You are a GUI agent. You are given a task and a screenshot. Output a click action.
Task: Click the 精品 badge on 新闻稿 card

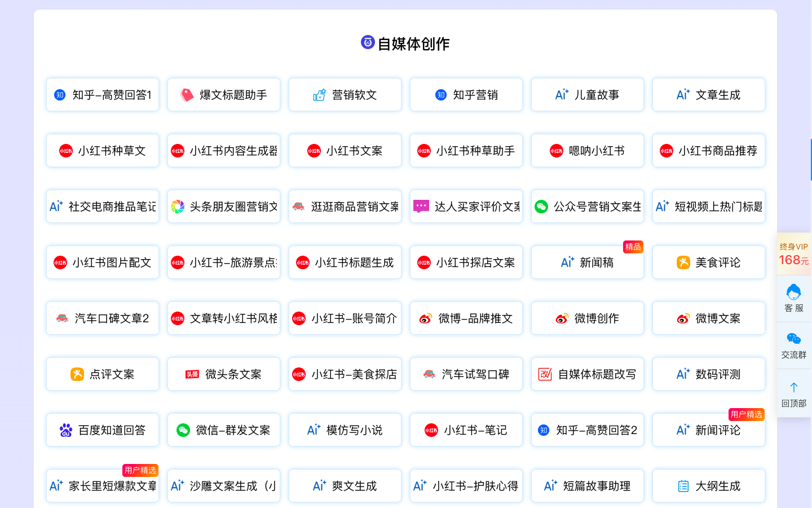point(634,247)
